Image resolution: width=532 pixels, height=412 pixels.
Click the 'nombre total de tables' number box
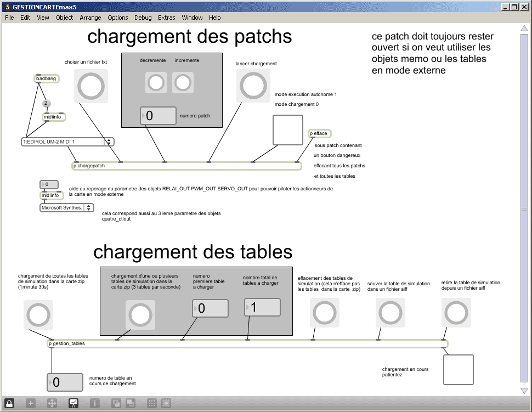click(262, 308)
